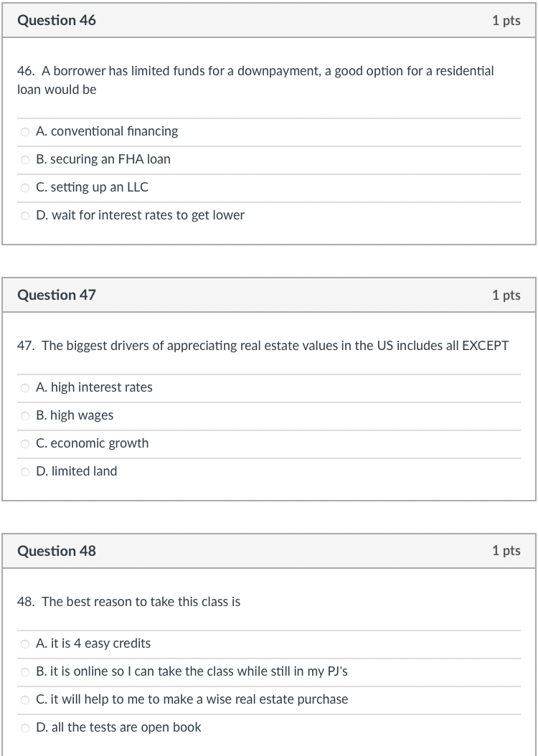Select D. all the tests are open book
Image resolution: width=538 pixels, height=756 pixels.
[24, 727]
